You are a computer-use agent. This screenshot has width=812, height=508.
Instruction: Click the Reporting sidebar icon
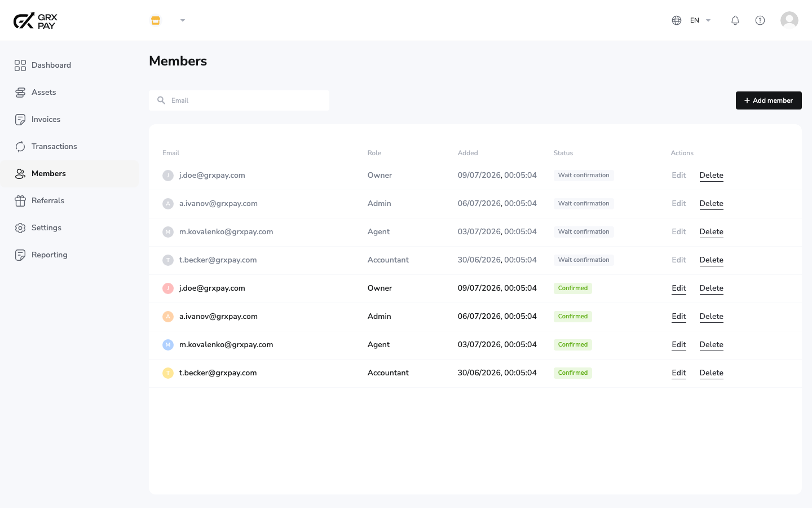(20, 255)
